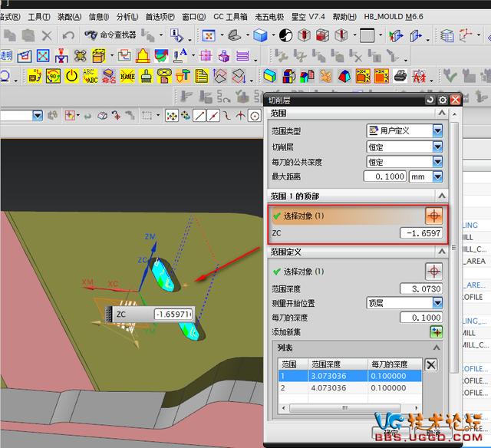Click the yellow lined document icon
The image size is (491, 448).
pyautogui.click(x=201, y=76)
